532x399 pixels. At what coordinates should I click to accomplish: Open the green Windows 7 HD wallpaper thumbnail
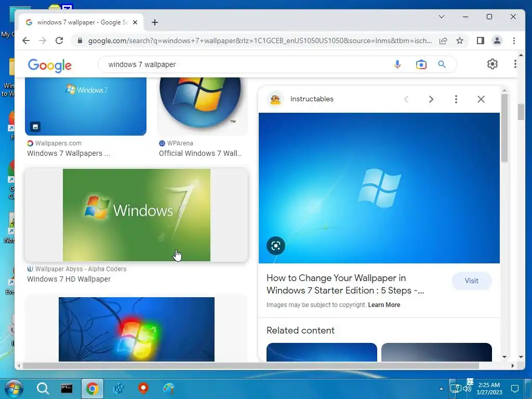pyautogui.click(x=137, y=215)
